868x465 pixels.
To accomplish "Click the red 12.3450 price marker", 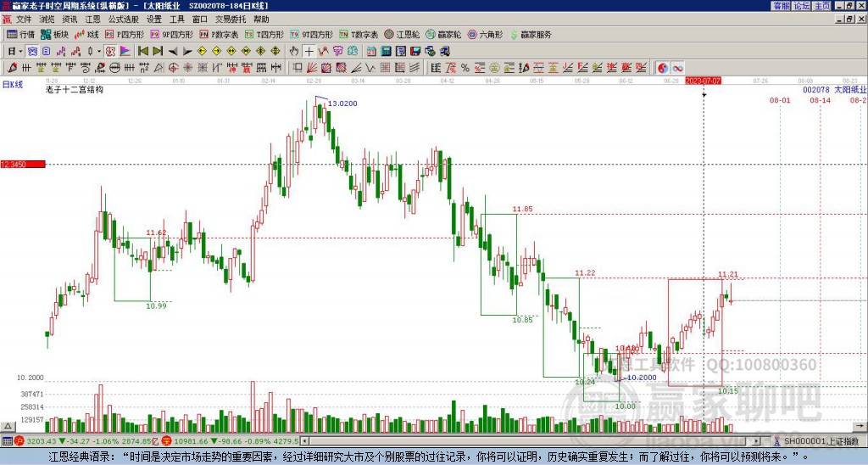I will click(22, 165).
